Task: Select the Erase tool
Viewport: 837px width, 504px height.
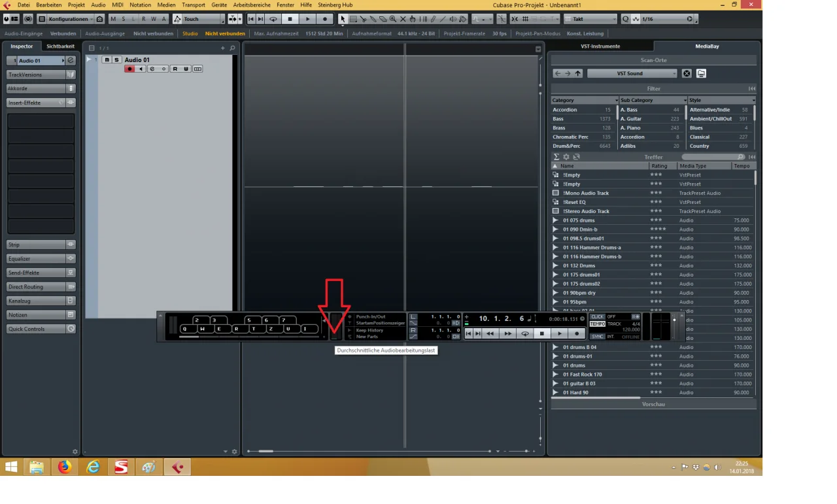Action: (x=383, y=19)
